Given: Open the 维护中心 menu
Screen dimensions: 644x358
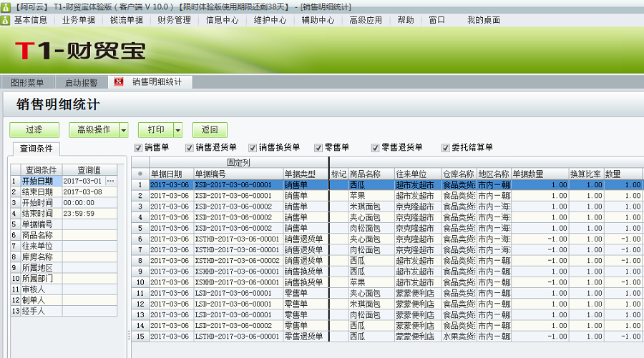Looking at the screenshot, I should (x=270, y=20).
